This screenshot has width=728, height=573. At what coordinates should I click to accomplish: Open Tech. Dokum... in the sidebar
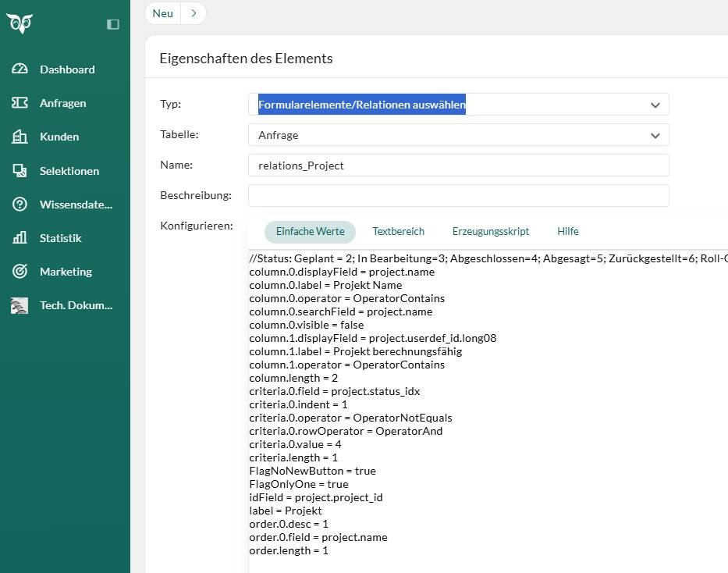(76, 305)
